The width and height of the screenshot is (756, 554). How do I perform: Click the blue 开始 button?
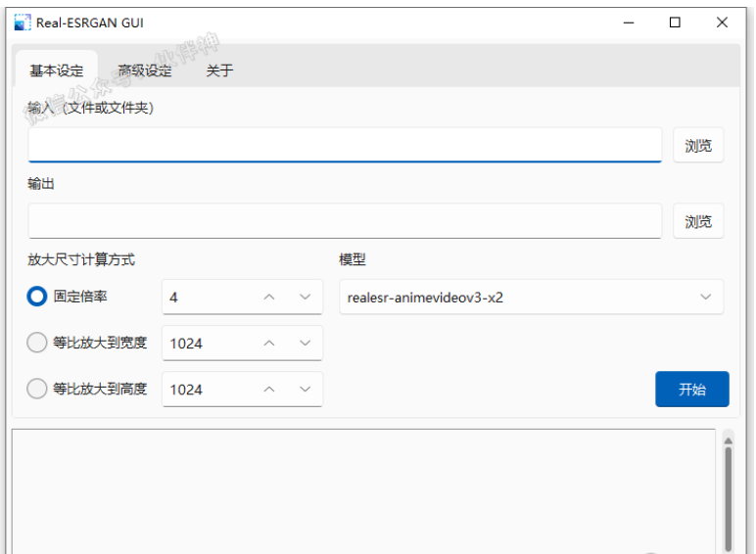pos(692,389)
